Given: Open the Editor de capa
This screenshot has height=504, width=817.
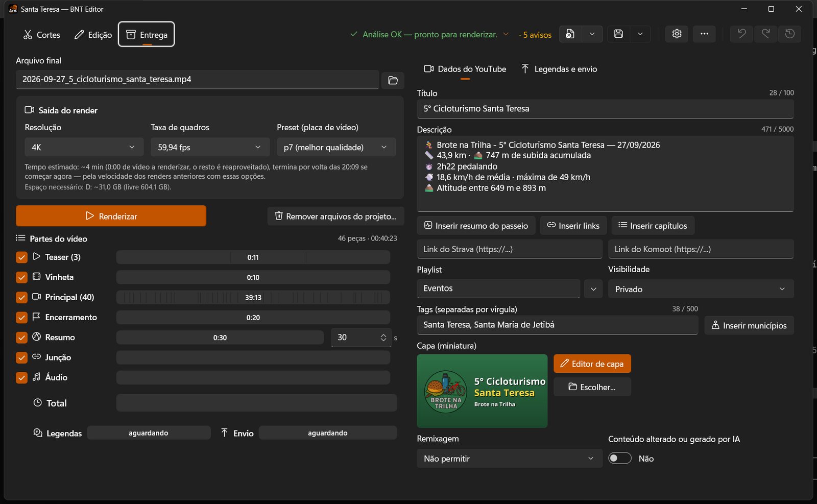Looking at the screenshot, I should [x=592, y=364].
